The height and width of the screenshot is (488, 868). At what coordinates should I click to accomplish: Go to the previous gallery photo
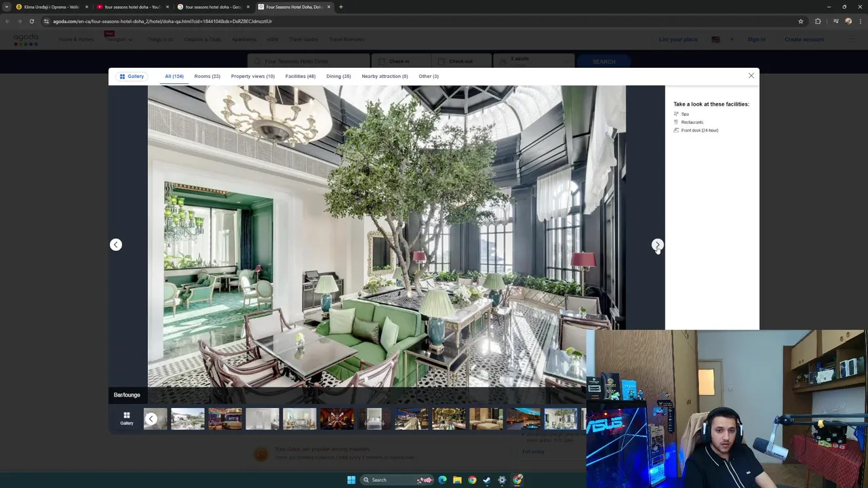[x=116, y=245]
